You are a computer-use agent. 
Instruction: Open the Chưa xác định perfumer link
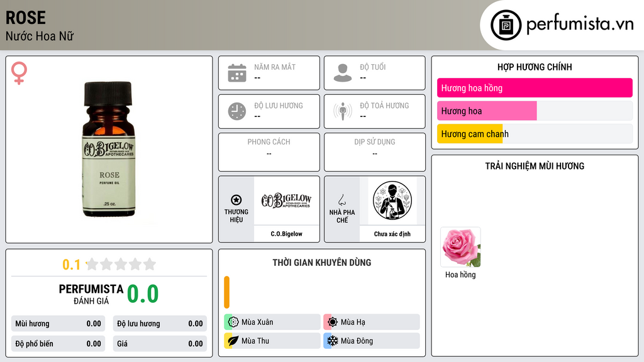392,234
